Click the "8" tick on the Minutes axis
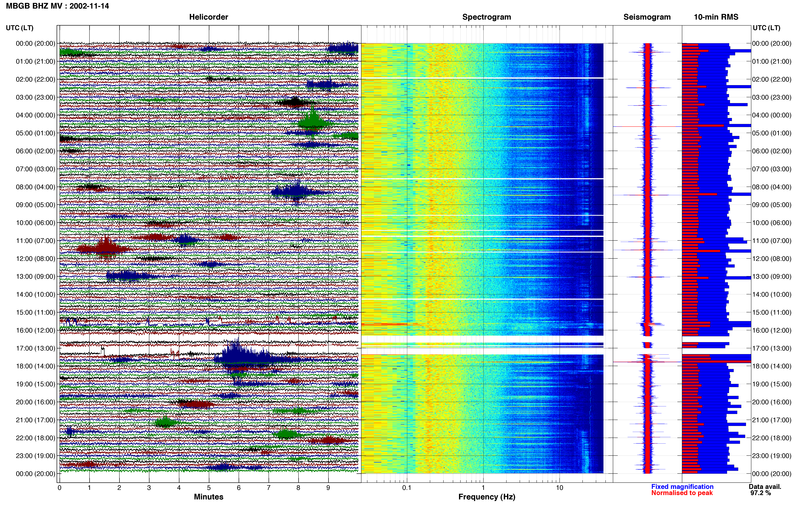The width and height of the screenshot is (812, 508). pos(298,488)
